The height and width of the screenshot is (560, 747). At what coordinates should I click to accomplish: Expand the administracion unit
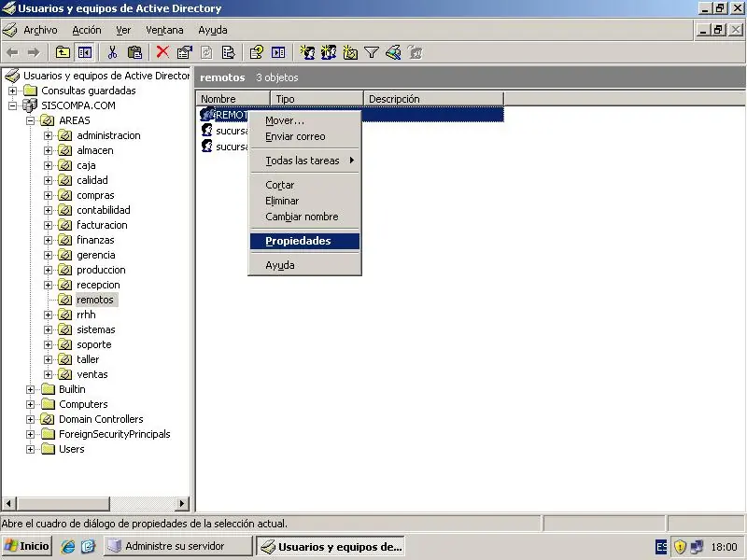[x=48, y=135]
